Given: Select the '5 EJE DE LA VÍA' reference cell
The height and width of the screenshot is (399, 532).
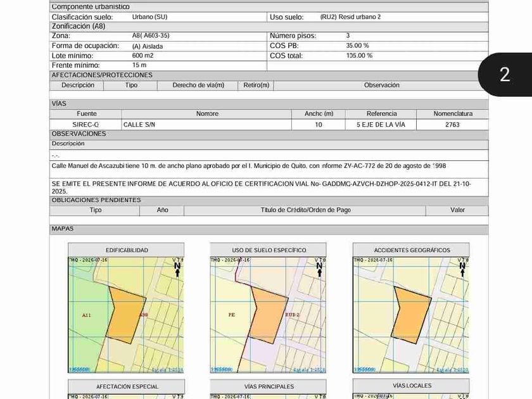Looking at the screenshot, I should pyautogui.click(x=381, y=125).
